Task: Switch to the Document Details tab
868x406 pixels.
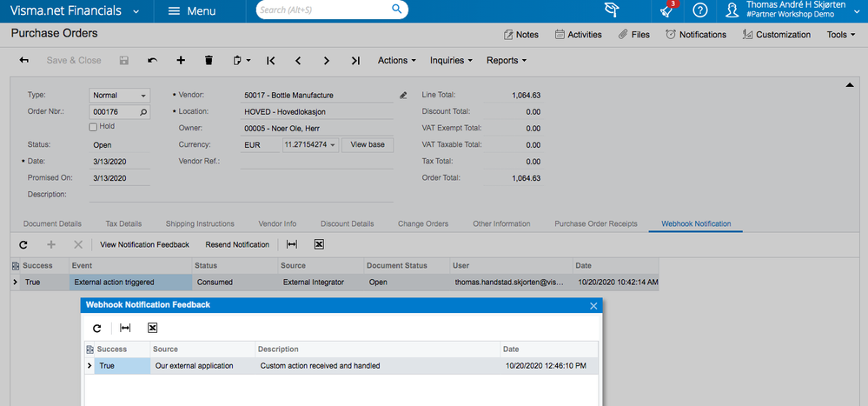Action: click(x=53, y=223)
